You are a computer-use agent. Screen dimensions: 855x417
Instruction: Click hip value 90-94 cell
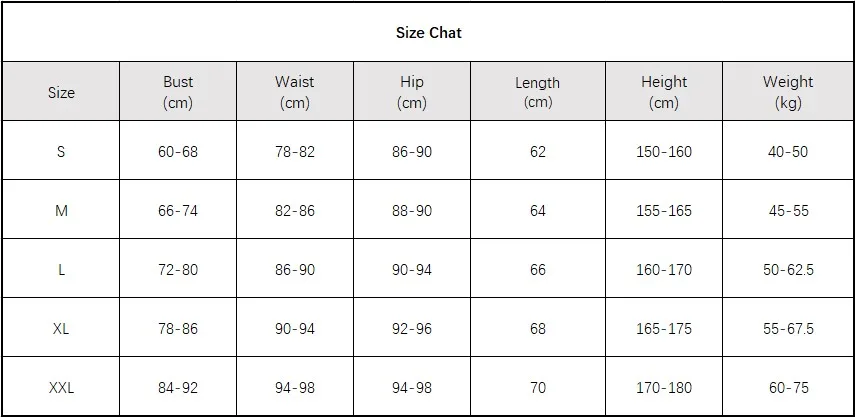tap(412, 270)
